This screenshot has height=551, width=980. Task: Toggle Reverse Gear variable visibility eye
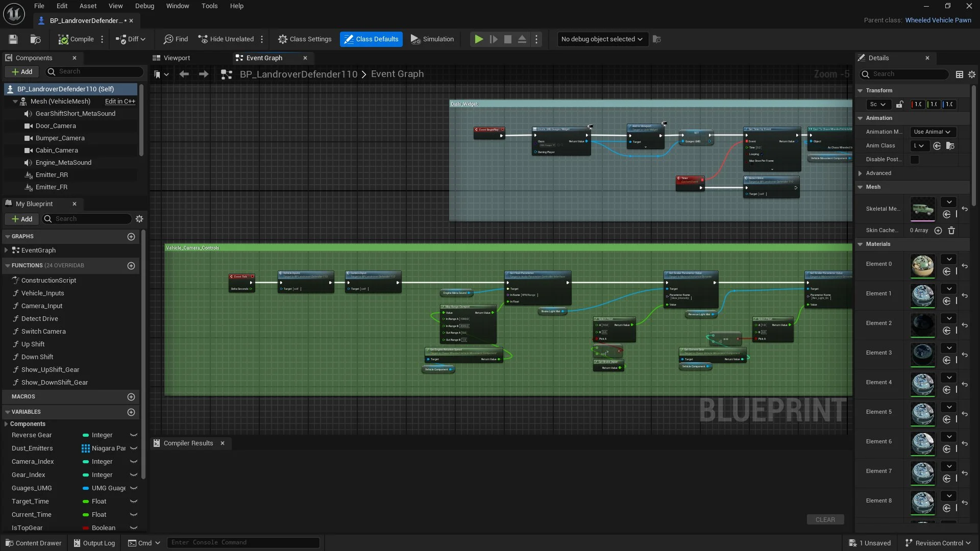(134, 435)
